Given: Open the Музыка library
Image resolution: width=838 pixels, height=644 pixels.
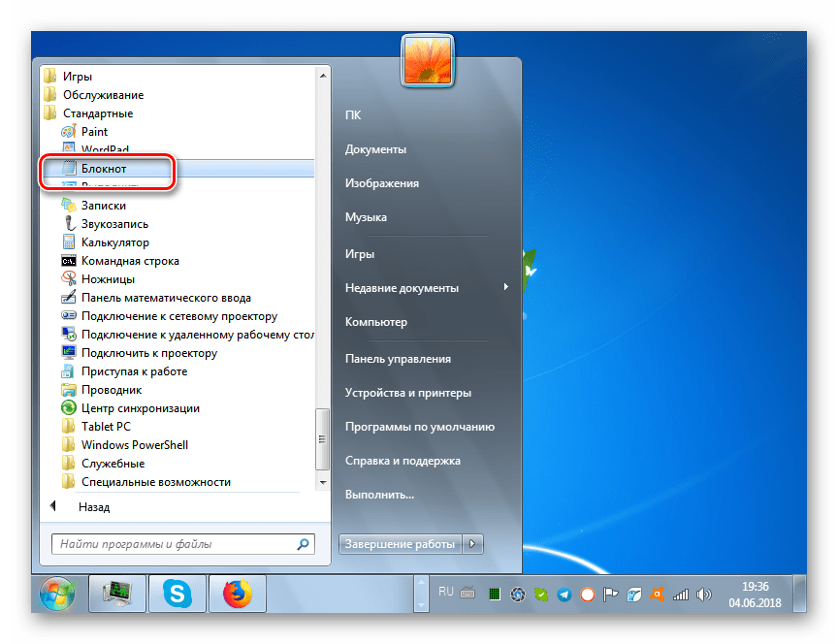Looking at the screenshot, I should (366, 217).
